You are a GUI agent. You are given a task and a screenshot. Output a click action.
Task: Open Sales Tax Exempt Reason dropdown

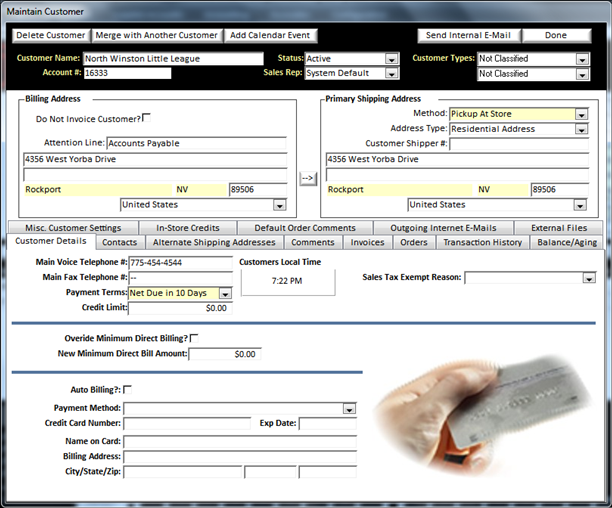coord(589,278)
